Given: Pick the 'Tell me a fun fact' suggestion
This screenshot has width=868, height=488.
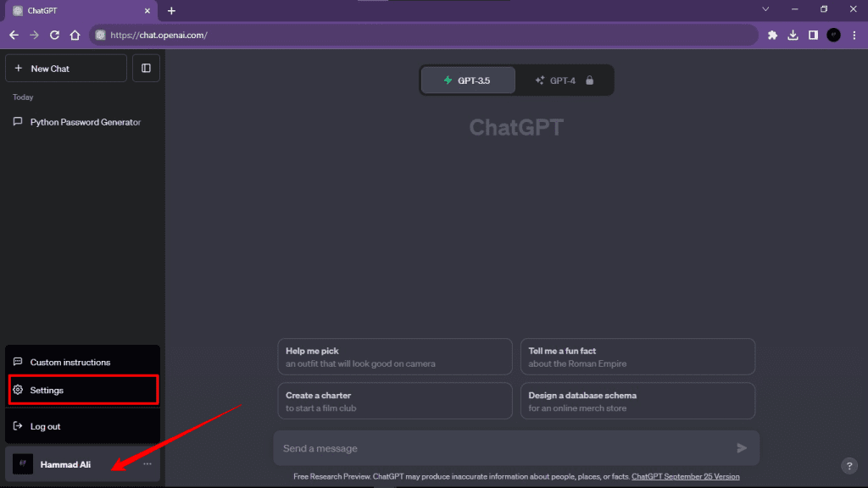Looking at the screenshot, I should pyautogui.click(x=637, y=357).
